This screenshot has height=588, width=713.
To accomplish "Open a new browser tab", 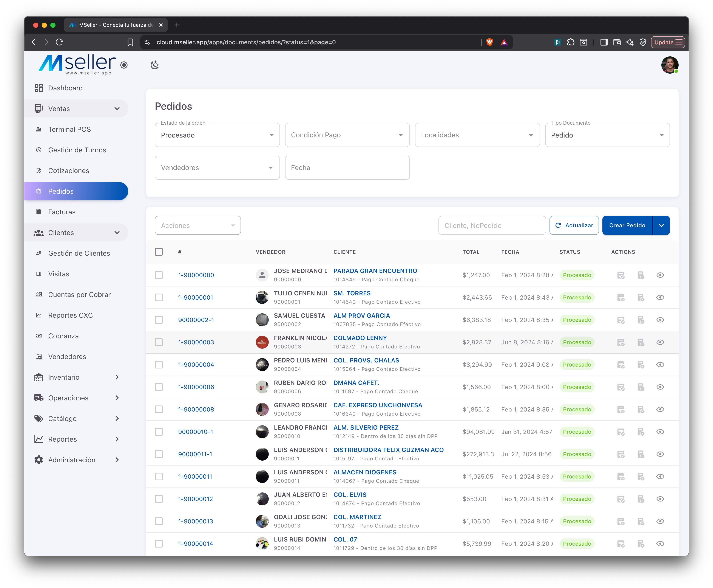I will coord(177,25).
